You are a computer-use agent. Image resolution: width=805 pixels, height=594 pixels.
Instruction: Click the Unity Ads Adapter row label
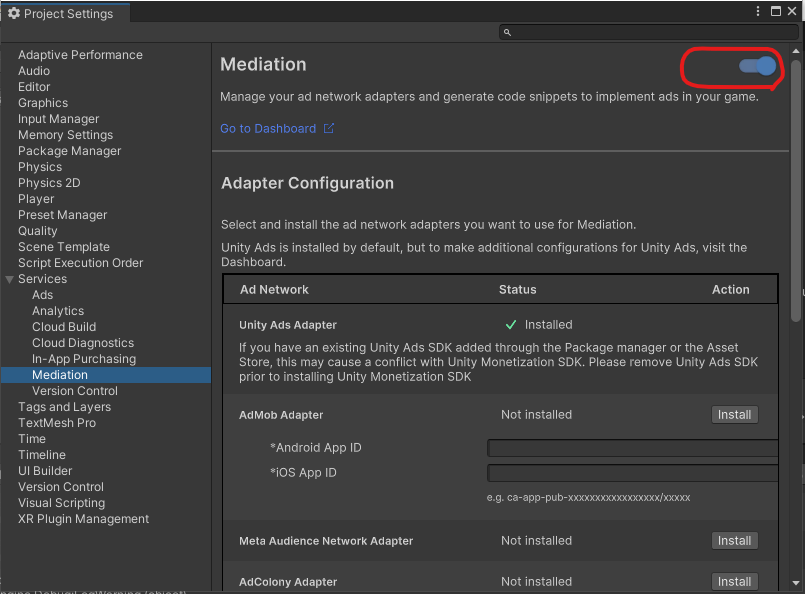(288, 325)
